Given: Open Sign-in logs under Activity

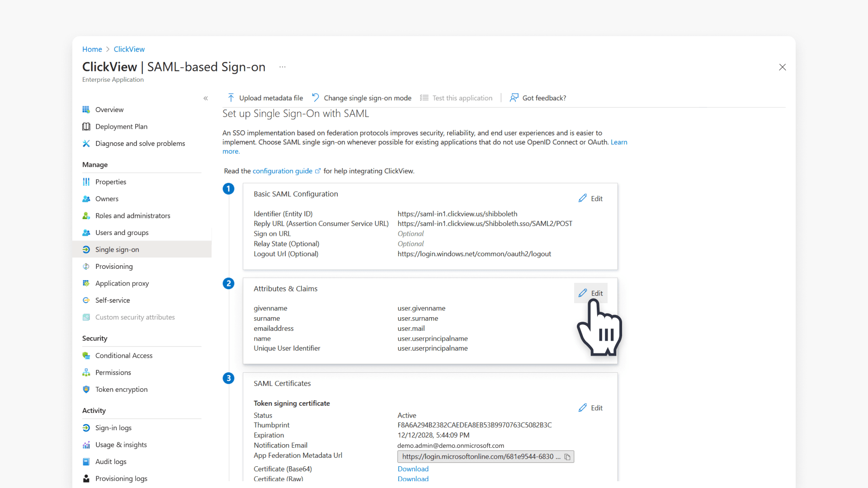Looking at the screenshot, I should coord(113,427).
